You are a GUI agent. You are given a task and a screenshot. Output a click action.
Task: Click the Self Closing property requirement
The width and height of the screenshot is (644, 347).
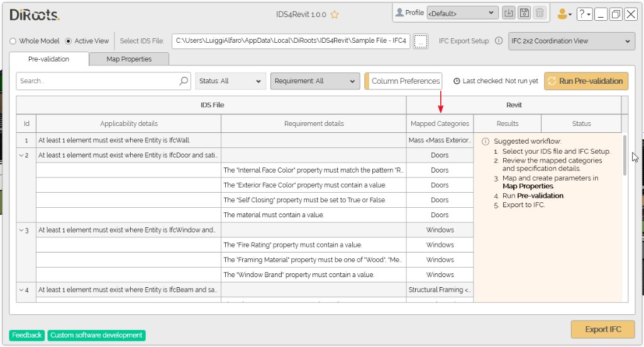(x=314, y=200)
